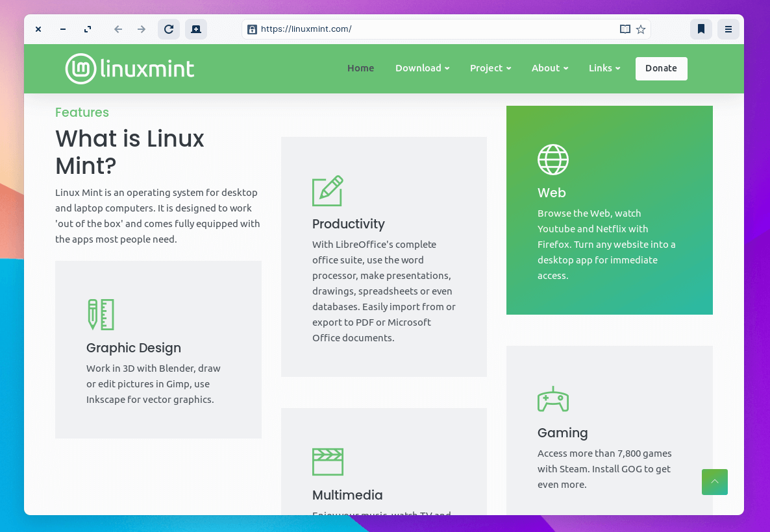770x532 pixels.
Task: Click the scroll-to-top green button
Action: pyautogui.click(x=715, y=482)
